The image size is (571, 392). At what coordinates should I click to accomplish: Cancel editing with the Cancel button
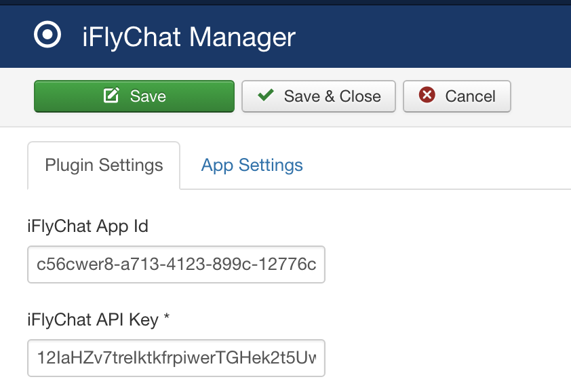pyautogui.click(x=457, y=96)
